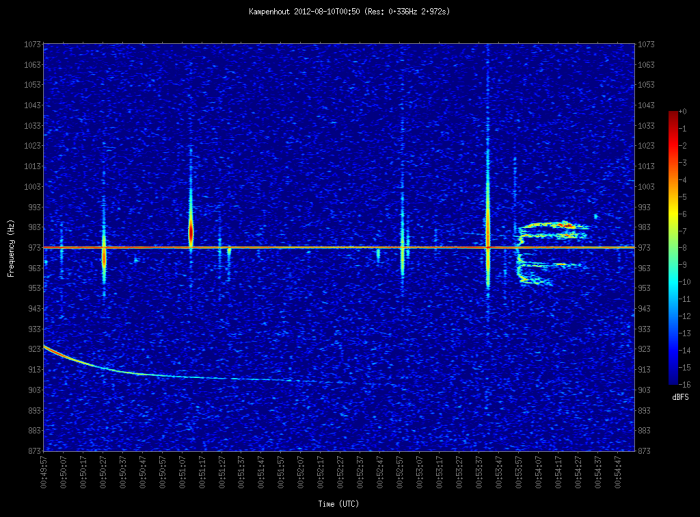Click the red echo blob near 00:51:07

click(191, 232)
